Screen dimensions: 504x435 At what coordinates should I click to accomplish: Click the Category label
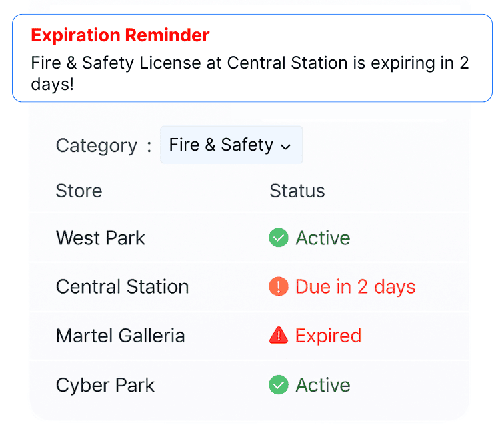(96, 145)
